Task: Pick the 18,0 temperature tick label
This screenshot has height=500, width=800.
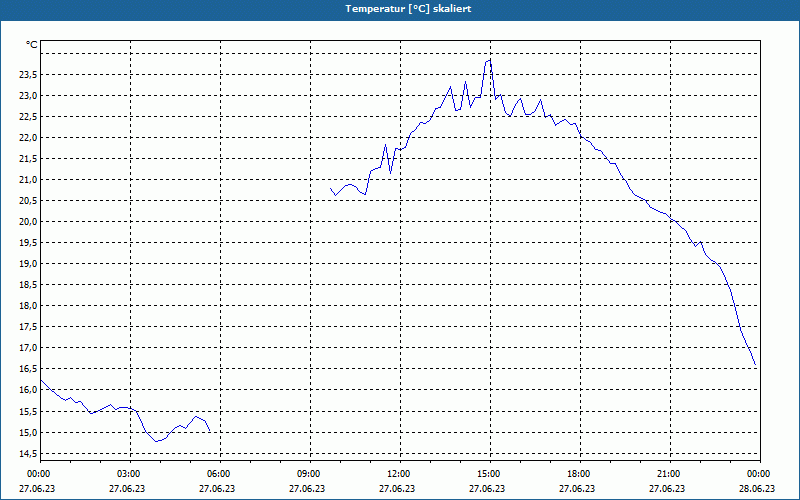Action: (28, 306)
